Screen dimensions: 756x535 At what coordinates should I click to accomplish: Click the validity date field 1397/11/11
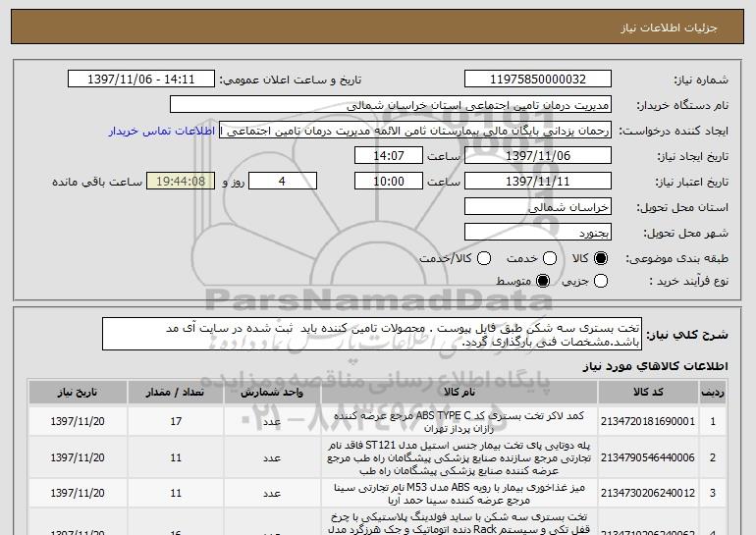(538, 182)
